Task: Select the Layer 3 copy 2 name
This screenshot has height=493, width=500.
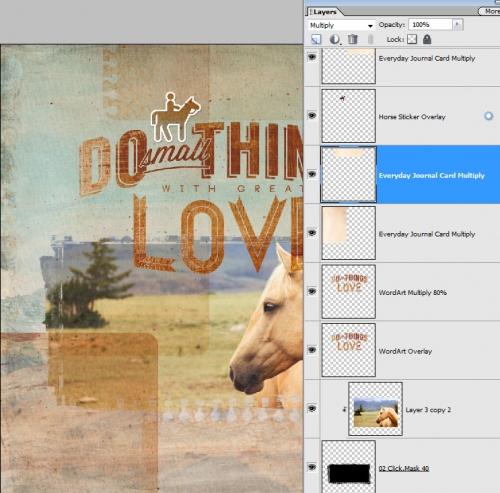Action: [428, 410]
